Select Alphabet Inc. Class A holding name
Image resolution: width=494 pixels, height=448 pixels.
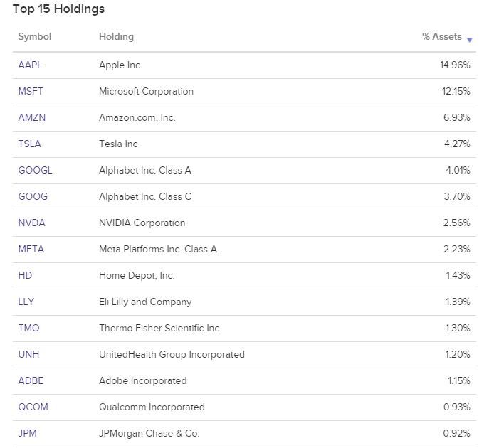pos(145,170)
